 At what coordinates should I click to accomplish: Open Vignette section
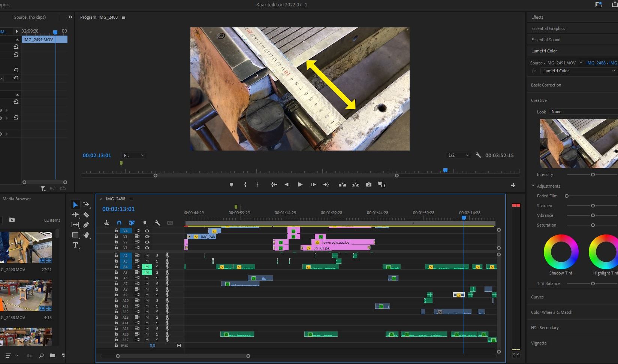pos(539,343)
